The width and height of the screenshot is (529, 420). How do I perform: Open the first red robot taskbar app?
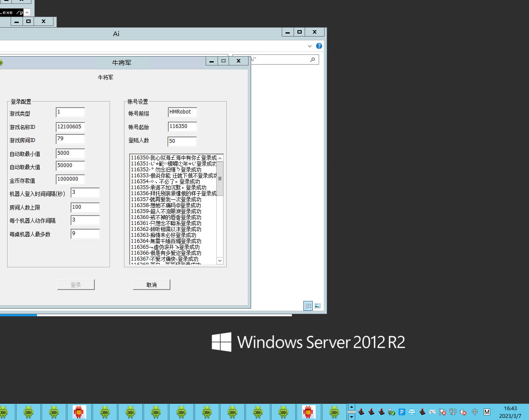point(79,412)
